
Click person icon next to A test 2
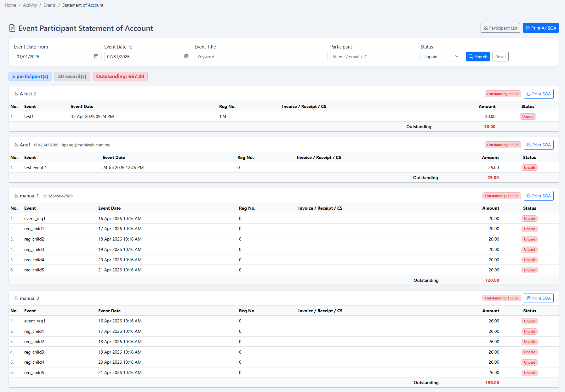pyautogui.click(x=16, y=94)
